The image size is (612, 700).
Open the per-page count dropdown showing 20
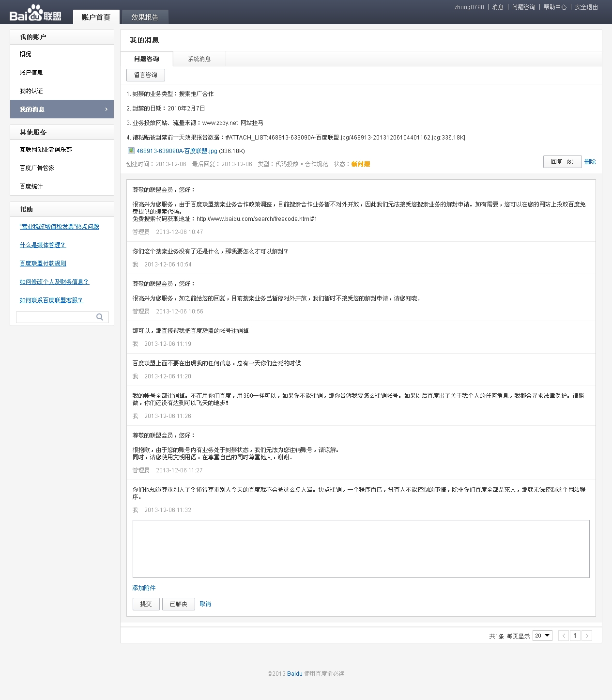(x=542, y=636)
